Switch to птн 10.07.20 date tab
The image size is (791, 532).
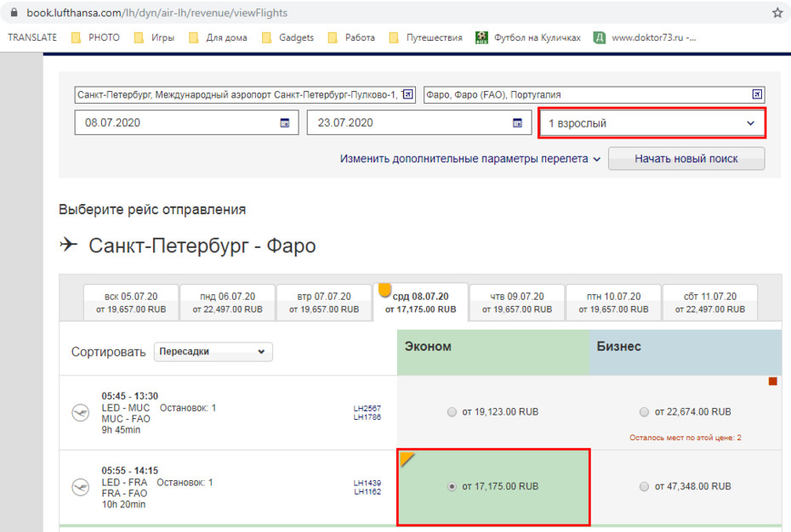(613, 303)
